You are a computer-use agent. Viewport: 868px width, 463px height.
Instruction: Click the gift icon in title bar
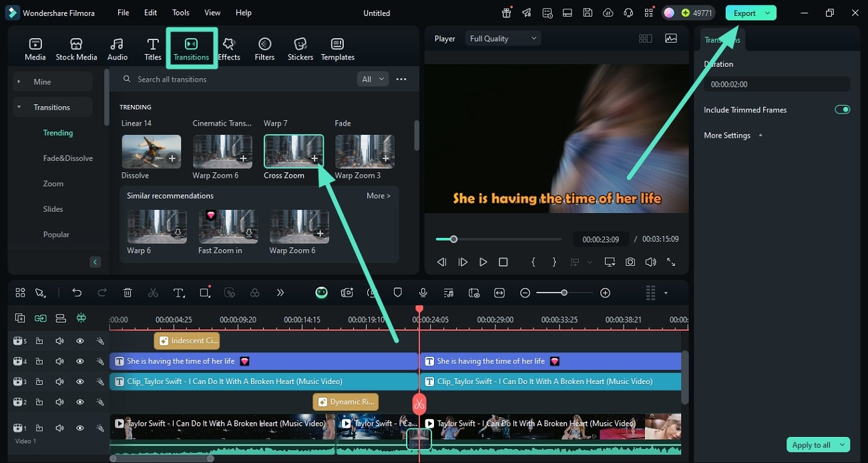(507, 13)
